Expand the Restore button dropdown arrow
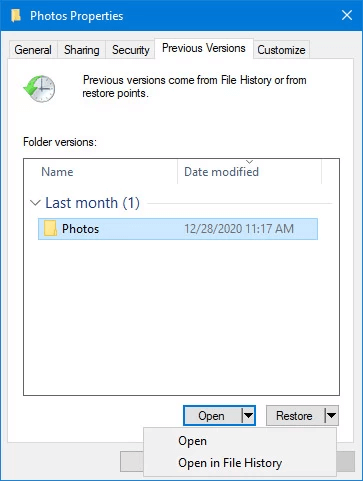 (x=331, y=415)
